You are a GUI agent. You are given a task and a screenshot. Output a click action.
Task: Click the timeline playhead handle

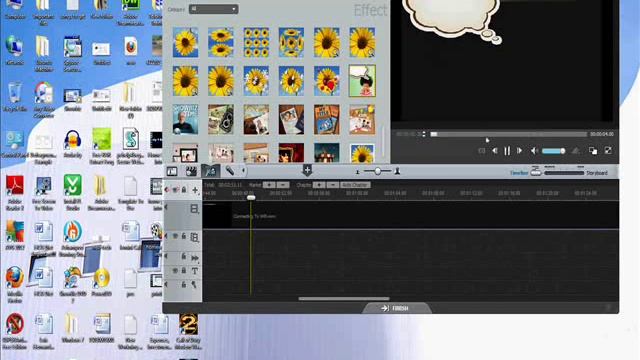click(x=251, y=198)
